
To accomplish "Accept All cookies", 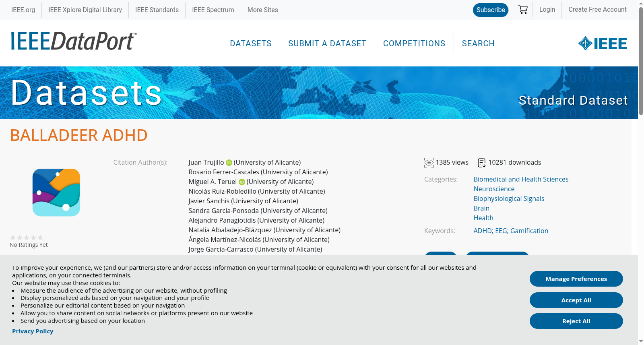I will [x=576, y=300].
